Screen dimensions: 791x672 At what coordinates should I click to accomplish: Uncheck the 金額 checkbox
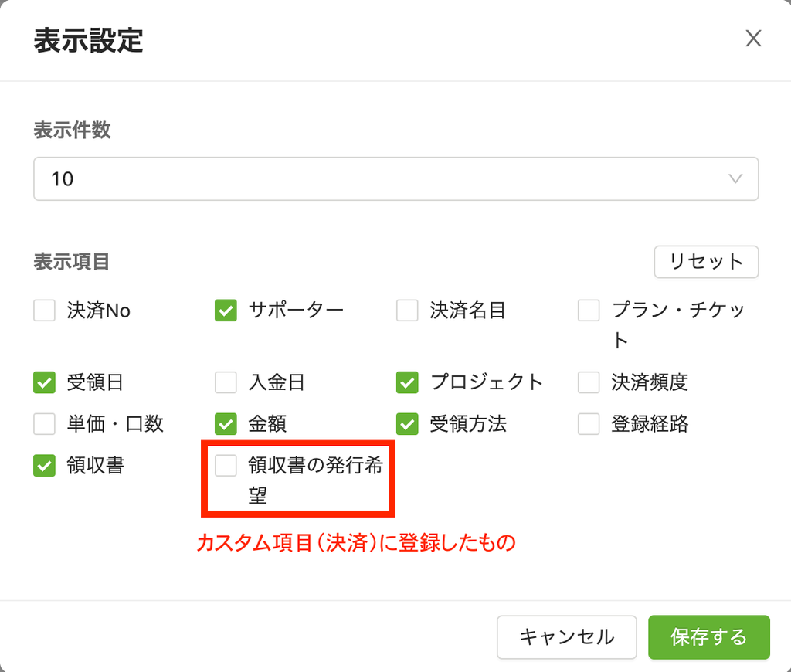(226, 424)
